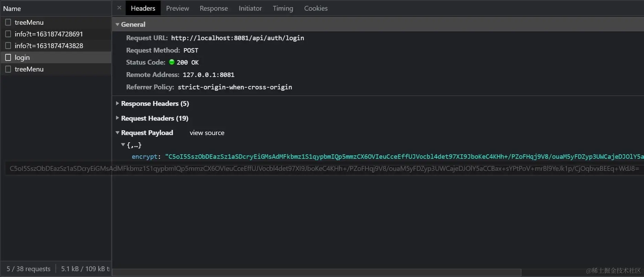Close the request details panel
Viewport: 644px width, 277px height.
point(119,8)
